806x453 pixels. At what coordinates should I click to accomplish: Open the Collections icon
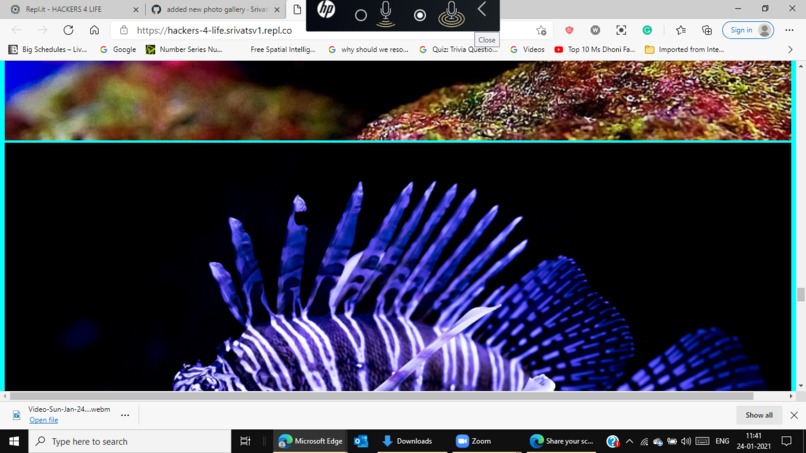[x=707, y=30]
